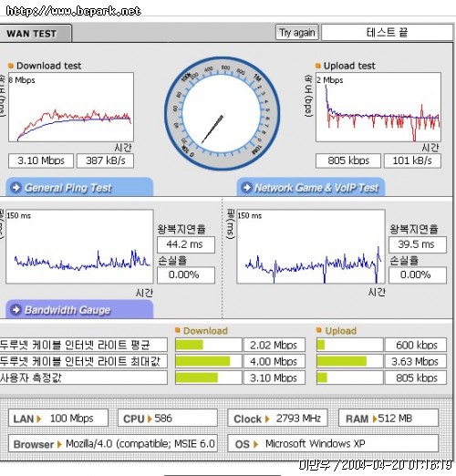
Task: Open the Bandwidth Gauge arrow icon
Action: [16, 310]
